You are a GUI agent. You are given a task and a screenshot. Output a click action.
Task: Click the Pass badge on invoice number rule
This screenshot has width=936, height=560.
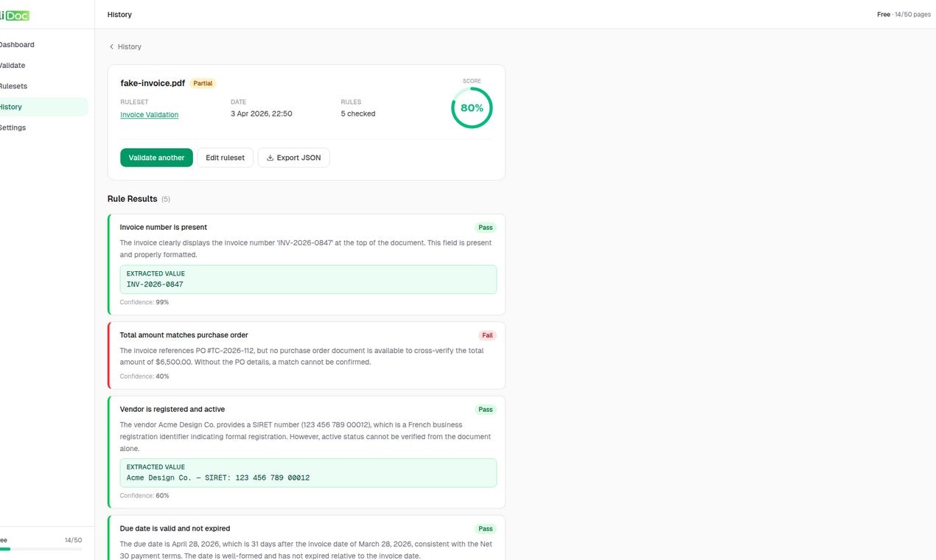pyautogui.click(x=484, y=227)
